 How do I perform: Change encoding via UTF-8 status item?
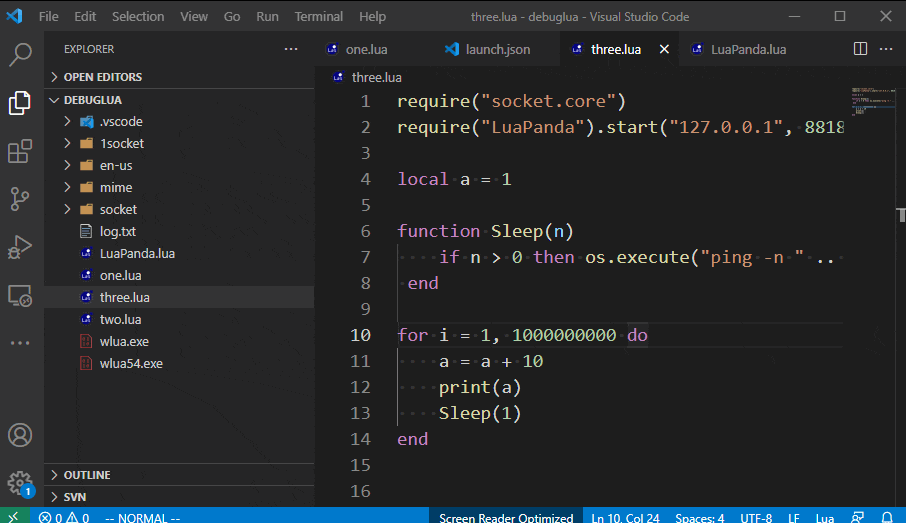756,517
